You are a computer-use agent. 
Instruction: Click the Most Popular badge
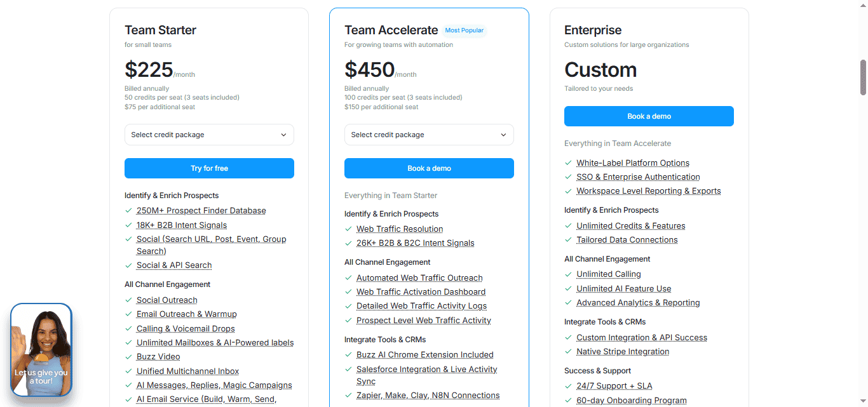click(x=464, y=30)
